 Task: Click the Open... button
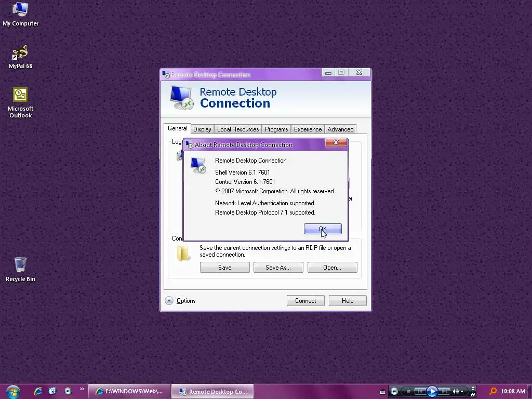tap(332, 268)
